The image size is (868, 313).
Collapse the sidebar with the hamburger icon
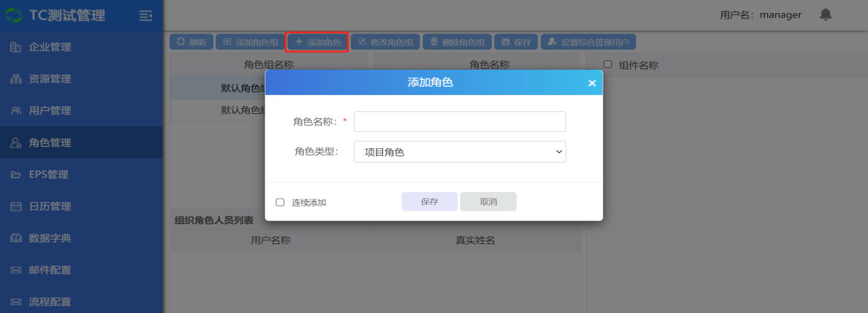point(145,15)
